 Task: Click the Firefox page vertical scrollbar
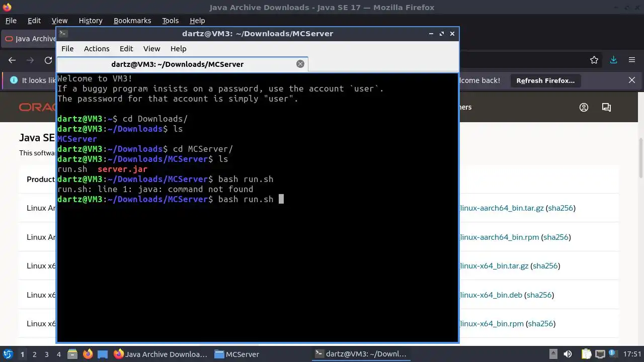click(640, 159)
